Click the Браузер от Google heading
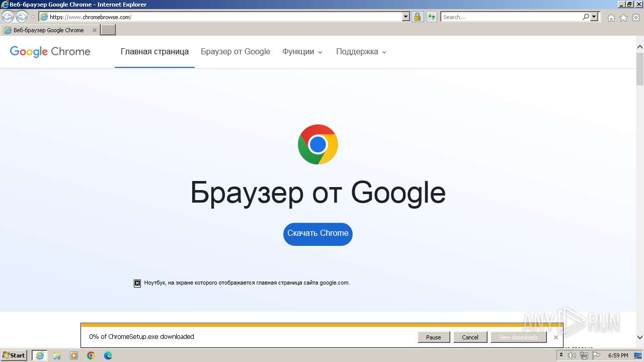The image size is (644, 362). click(318, 193)
